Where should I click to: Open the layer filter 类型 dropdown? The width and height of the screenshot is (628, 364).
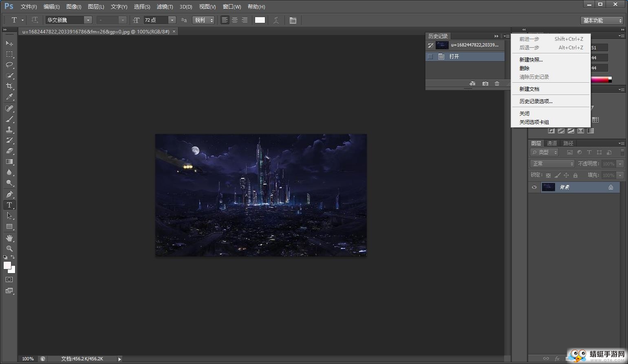click(544, 152)
